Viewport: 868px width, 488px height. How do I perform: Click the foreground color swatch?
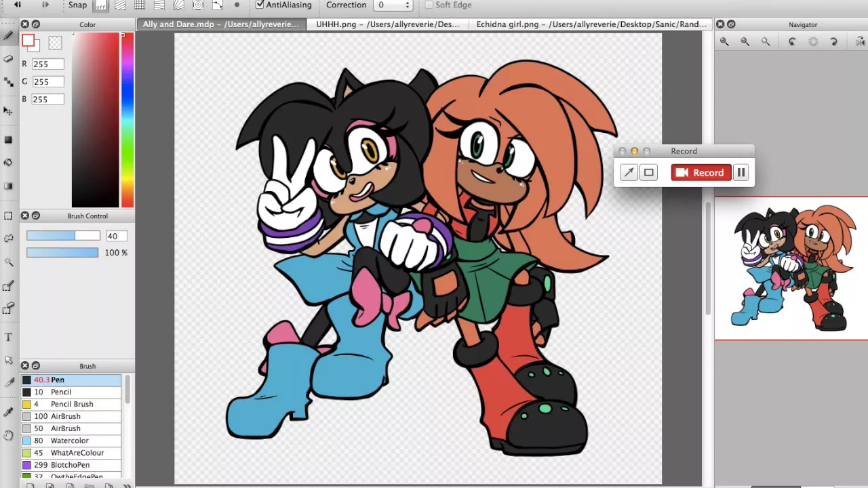tap(28, 41)
